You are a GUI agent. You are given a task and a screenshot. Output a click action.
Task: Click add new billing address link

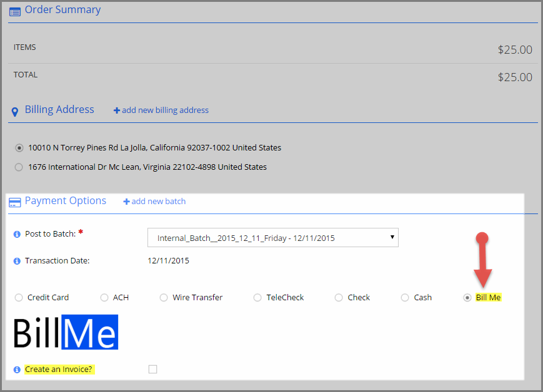(x=161, y=110)
